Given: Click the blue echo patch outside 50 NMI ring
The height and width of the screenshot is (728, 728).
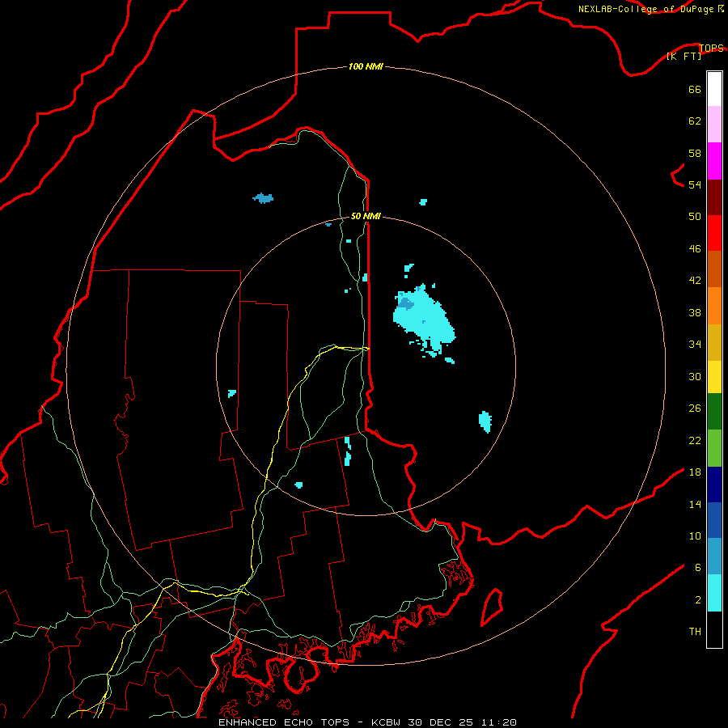Looking at the screenshot, I should (x=263, y=198).
